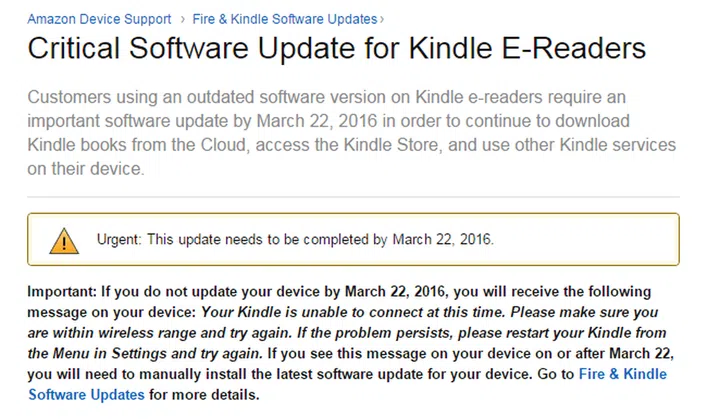Viewport: 720px width, 419px height.
Task: Open the Amazon Device Support breadcrumb
Action: pos(98,18)
